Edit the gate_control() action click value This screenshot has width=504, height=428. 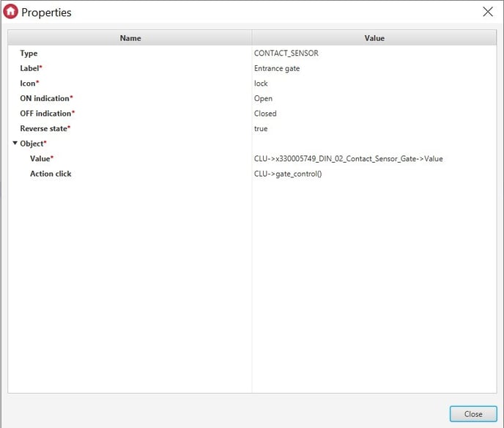point(288,174)
